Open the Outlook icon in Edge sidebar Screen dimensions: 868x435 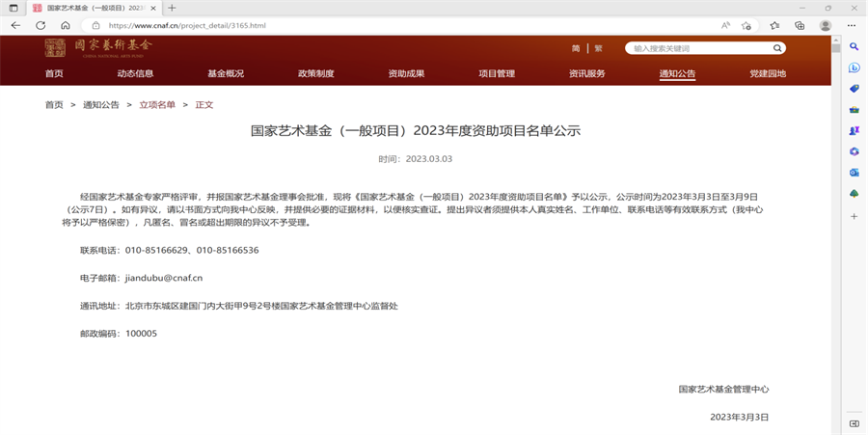click(x=854, y=173)
